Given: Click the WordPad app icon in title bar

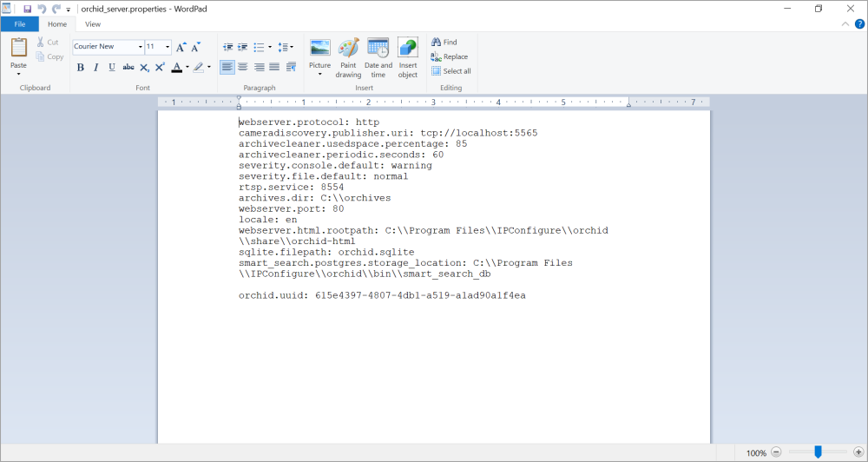Looking at the screenshot, I should [x=6, y=9].
